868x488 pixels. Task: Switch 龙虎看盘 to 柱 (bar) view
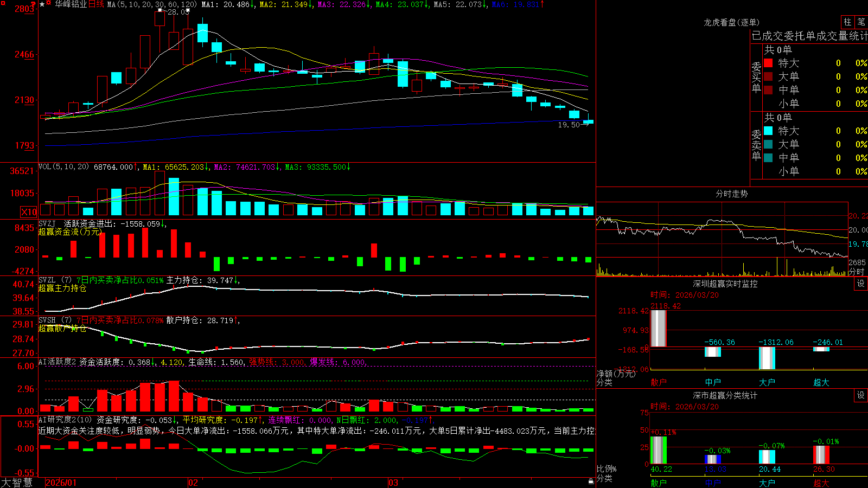(847, 22)
